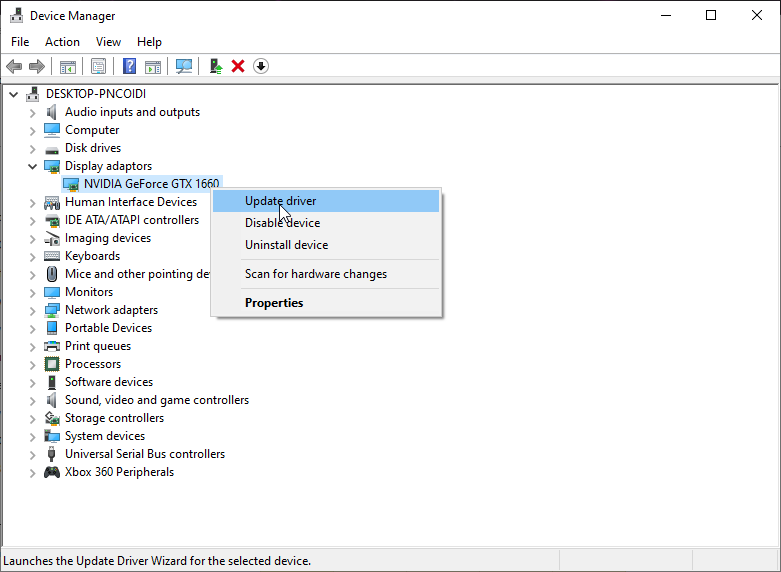
Task: Click the Back arrow in the toolbar
Action: [x=14, y=66]
